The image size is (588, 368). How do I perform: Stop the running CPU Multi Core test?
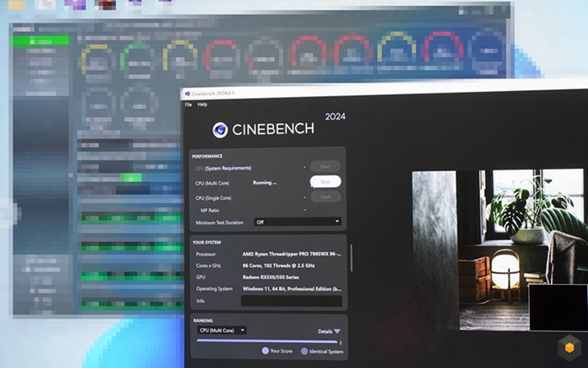325,182
